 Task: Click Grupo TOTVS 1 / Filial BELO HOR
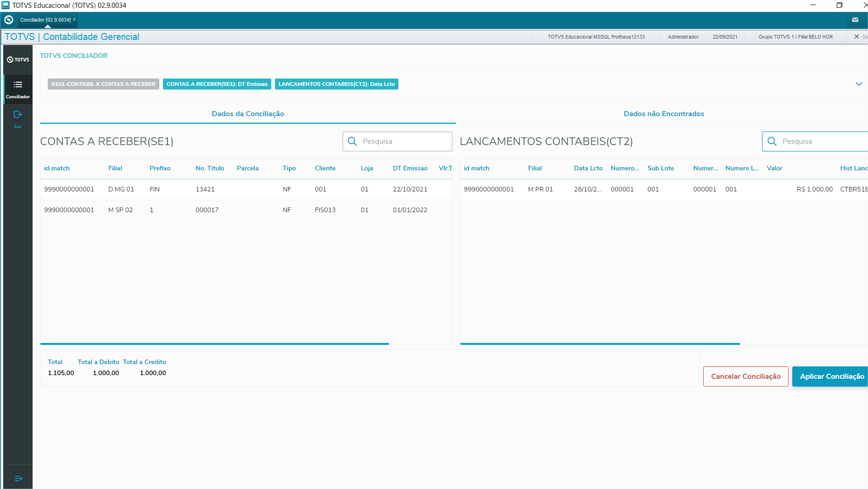795,37
